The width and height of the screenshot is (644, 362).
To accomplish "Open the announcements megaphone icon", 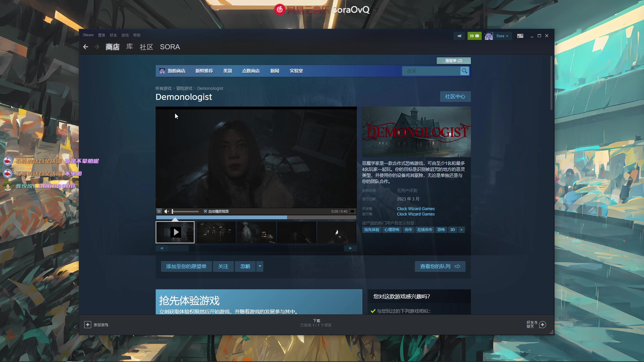I will click(459, 36).
